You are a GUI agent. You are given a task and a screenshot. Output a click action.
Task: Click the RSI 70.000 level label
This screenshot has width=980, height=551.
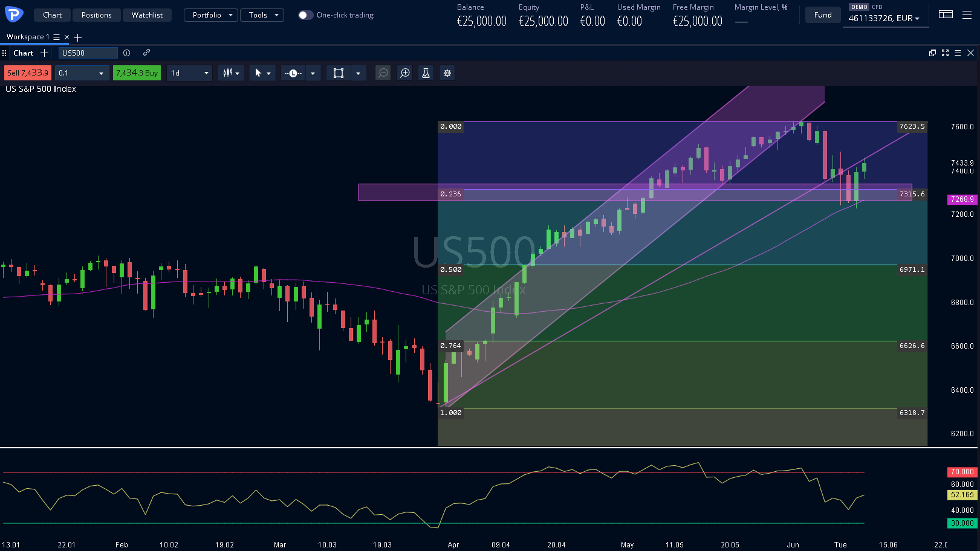(962, 472)
